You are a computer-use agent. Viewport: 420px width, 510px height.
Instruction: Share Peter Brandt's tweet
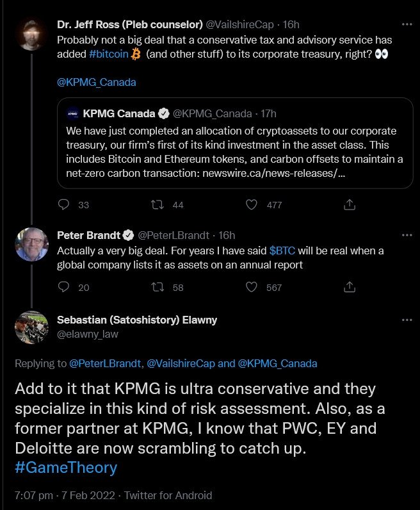[350, 287]
